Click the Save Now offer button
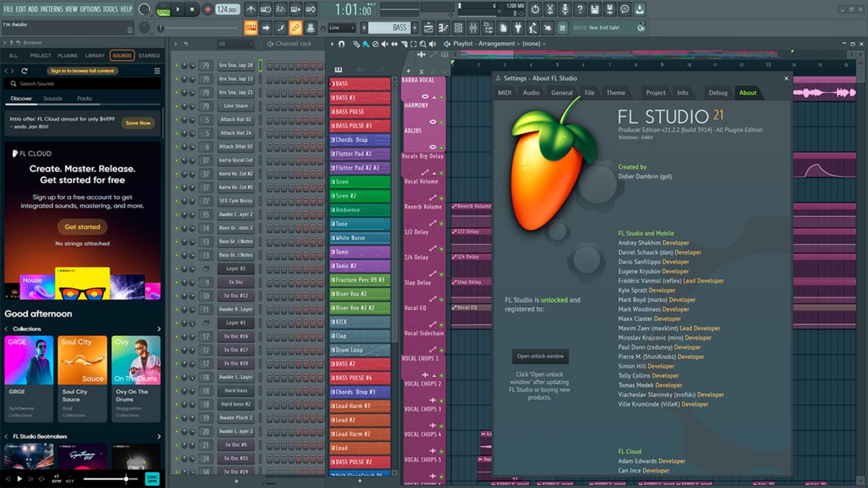The width and height of the screenshot is (868, 488). click(138, 123)
